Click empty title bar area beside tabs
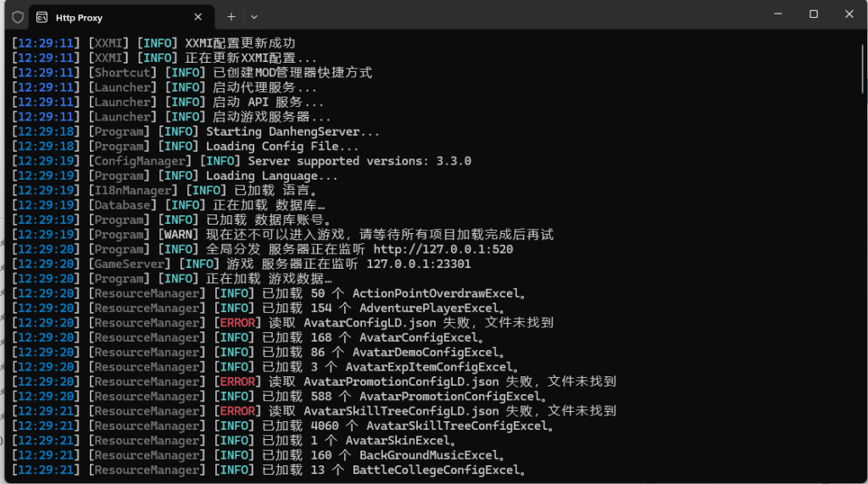This screenshot has width=868, height=484. tap(509, 15)
